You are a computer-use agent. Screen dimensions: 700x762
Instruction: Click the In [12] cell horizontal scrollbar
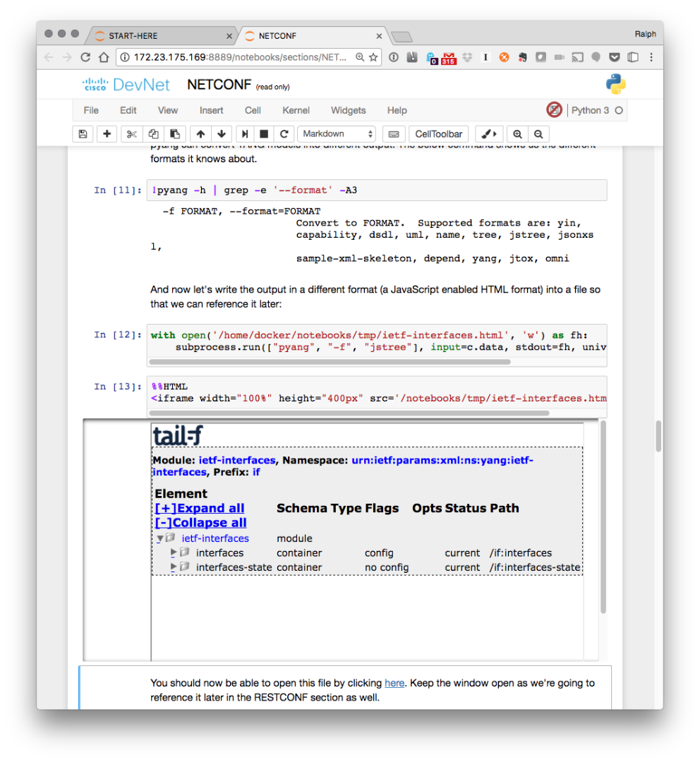coord(330,361)
